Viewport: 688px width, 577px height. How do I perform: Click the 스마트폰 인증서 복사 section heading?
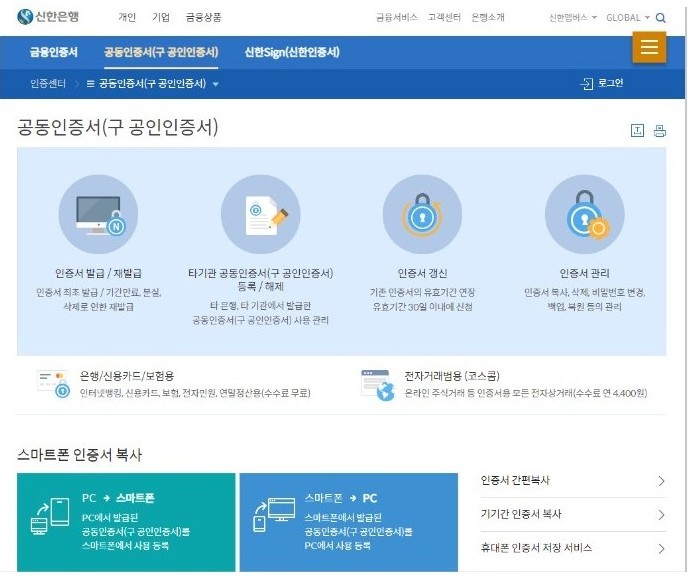[x=79, y=455]
